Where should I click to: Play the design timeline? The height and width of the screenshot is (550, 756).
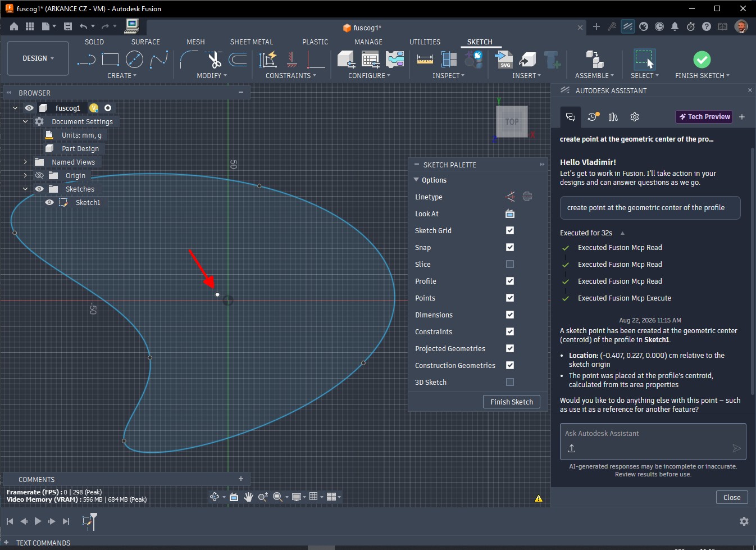[x=38, y=521]
